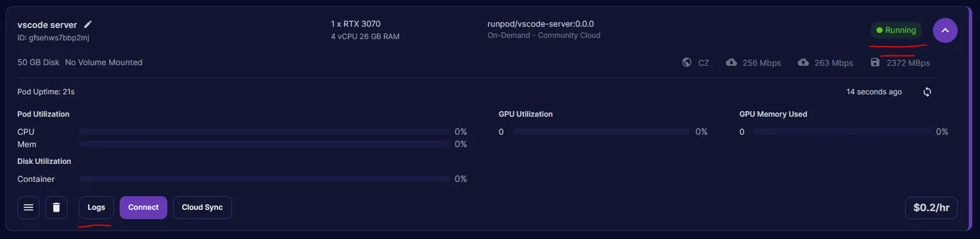Click the GPU Utilization progress bar
The height and width of the screenshot is (239, 980).
coord(601,132)
